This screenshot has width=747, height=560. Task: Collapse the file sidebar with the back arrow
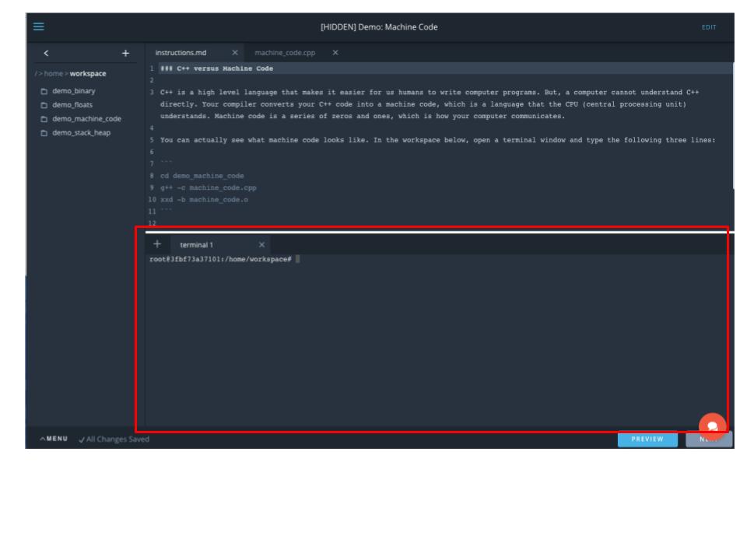(45, 53)
